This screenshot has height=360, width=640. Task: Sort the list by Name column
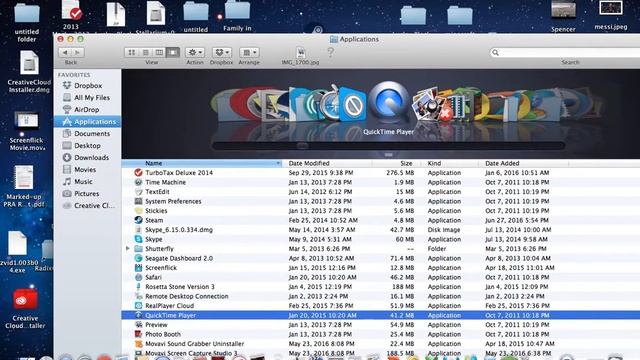pos(202,163)
